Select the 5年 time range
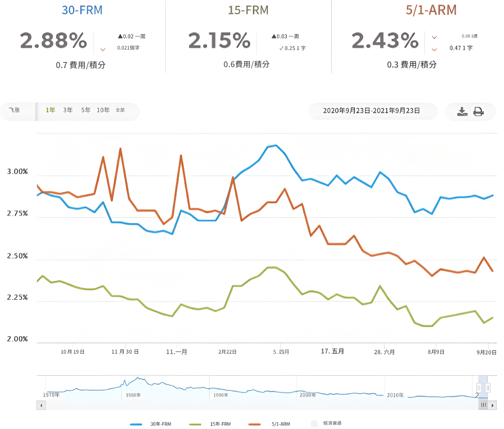This screenshot has width=504, height=429. (x=86, y=110)
